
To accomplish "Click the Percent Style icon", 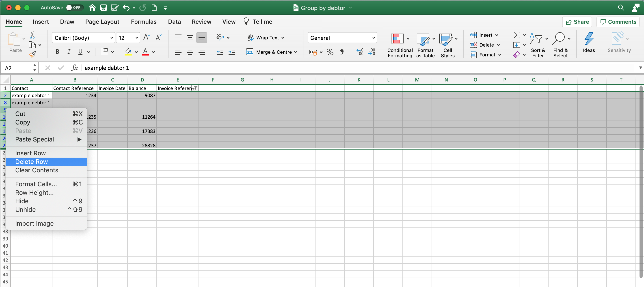I will click(x=330, y=52).
